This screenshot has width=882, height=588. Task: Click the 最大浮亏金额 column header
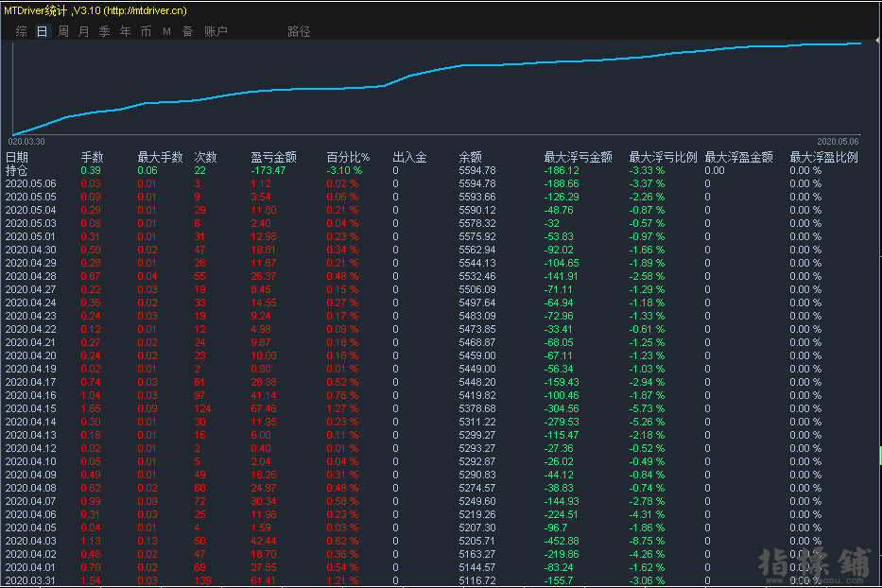click(579, 158)
